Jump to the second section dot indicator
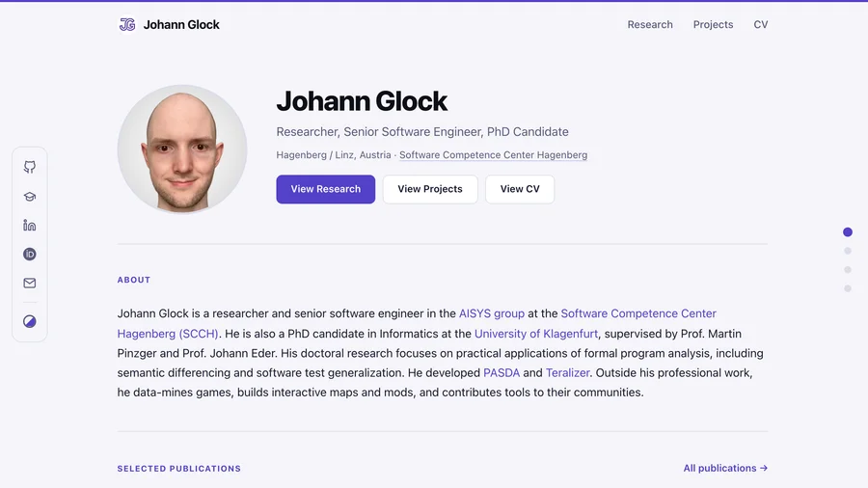Screen dimensions: 868x488 [x=848, y=251]
